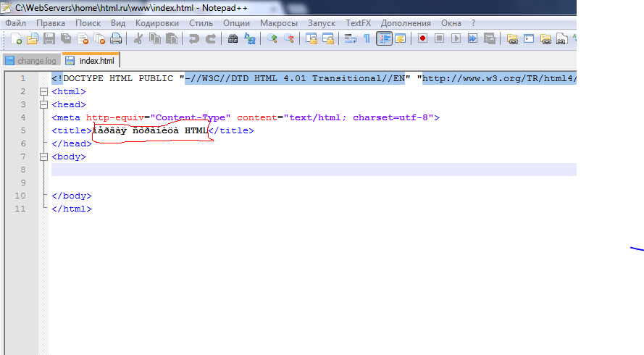Click the Undo arrow icon
The image size is (644, 355).
pos(194,39)
